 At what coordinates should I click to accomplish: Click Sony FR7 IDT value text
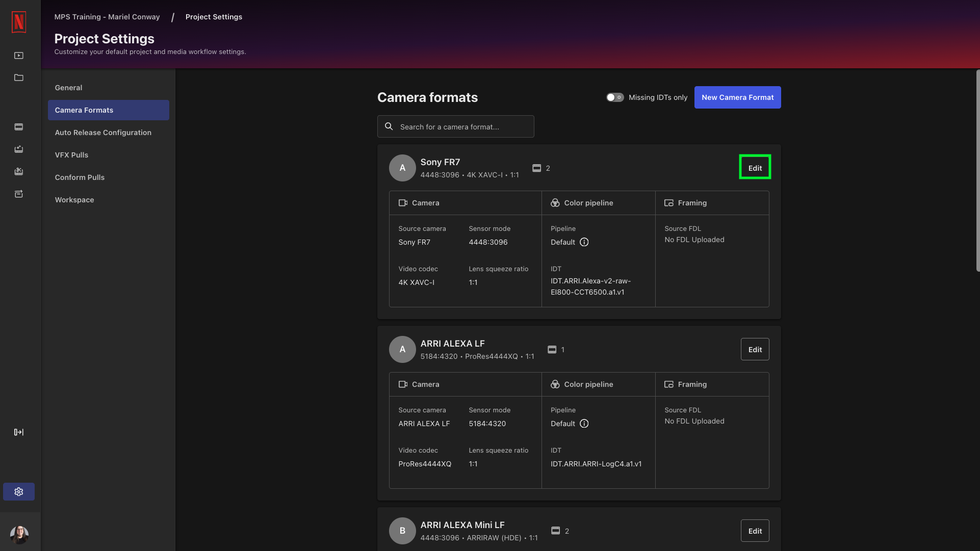point(590,286)
